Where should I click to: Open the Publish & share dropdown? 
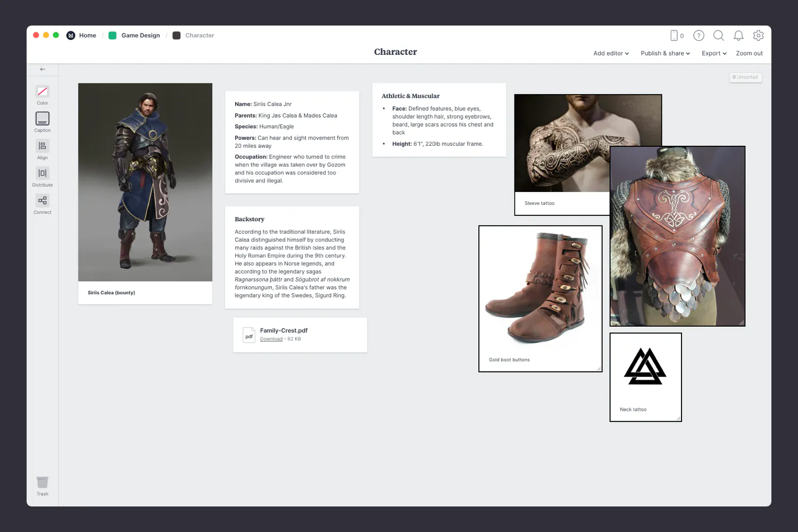pyautogui.click(x=665, y=53)
